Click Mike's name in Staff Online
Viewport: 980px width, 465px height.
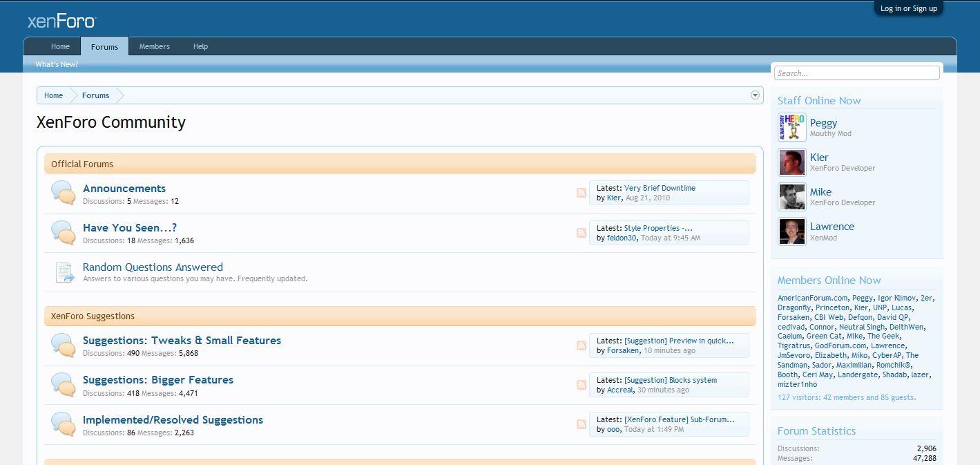(820, 192)
